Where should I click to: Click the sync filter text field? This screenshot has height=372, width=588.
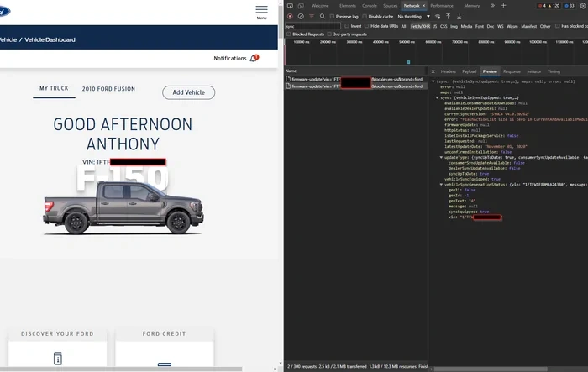click(x=311, y=26)
